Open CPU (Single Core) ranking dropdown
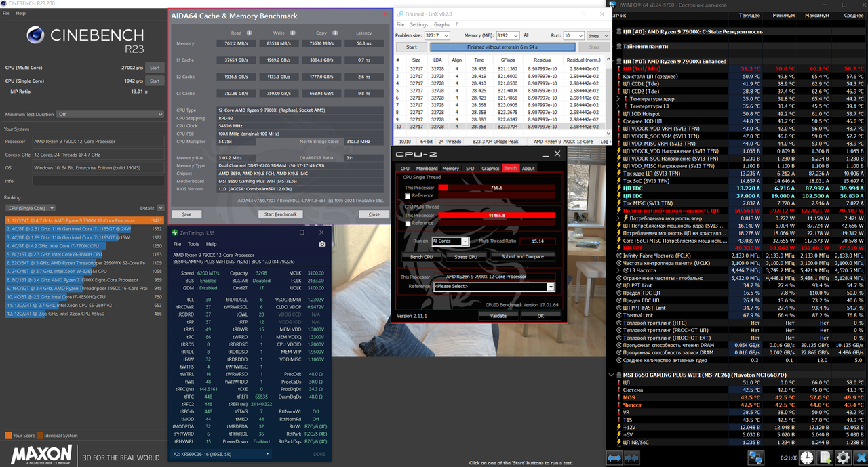This screenshot has width=868, height=467. click(30, 208)
